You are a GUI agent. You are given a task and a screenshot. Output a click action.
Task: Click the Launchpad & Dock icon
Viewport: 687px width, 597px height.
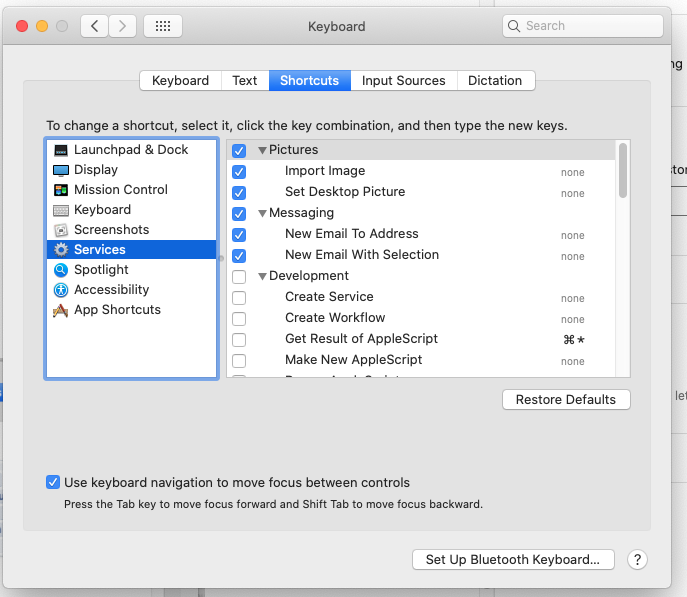(61, 150)
